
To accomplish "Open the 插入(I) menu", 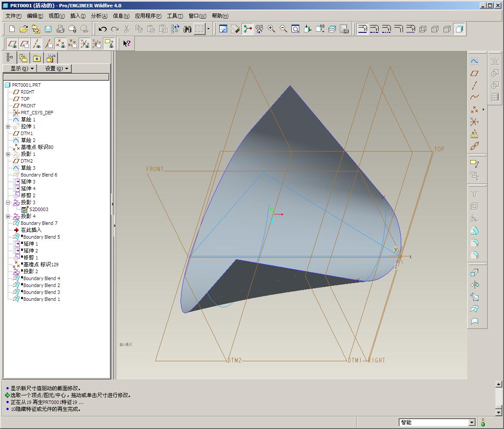I will 78,16.
